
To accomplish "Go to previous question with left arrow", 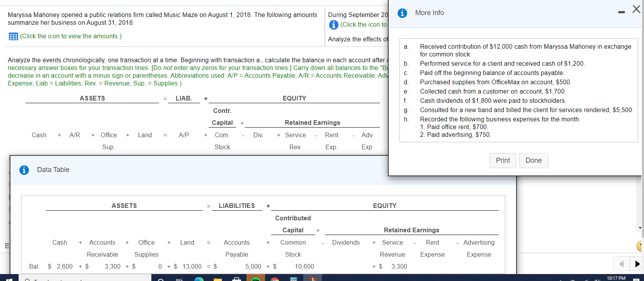I will click(x=621, y=264).
